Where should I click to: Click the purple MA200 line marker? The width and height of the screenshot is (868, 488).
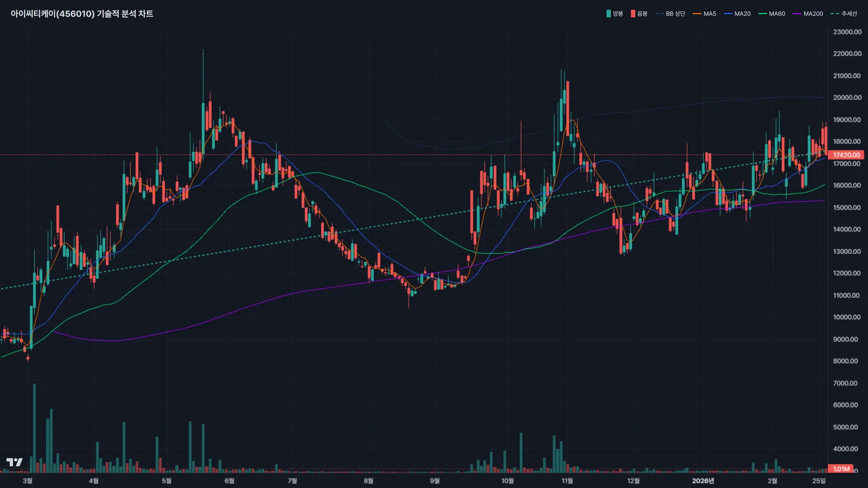[797, 14]
